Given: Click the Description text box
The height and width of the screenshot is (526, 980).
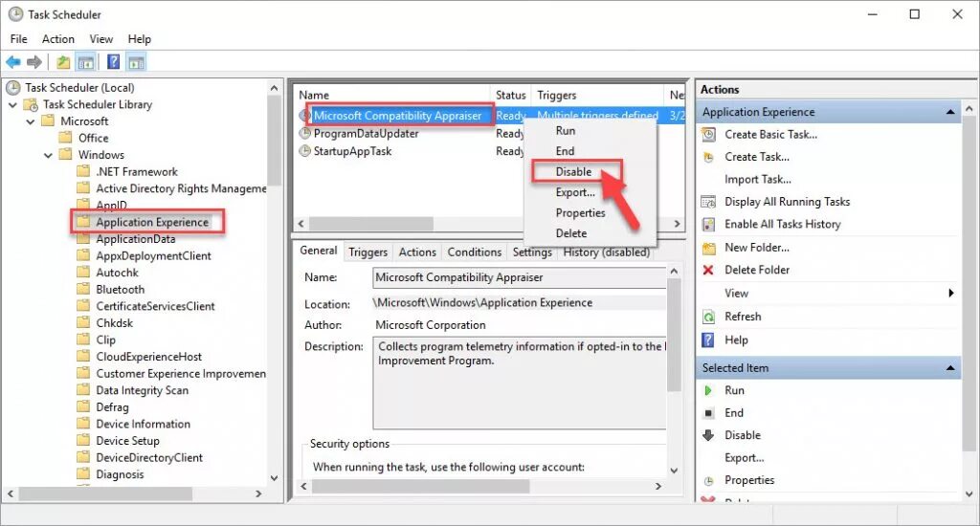Looking at the screenshot, I should click(x=520, y=383).
